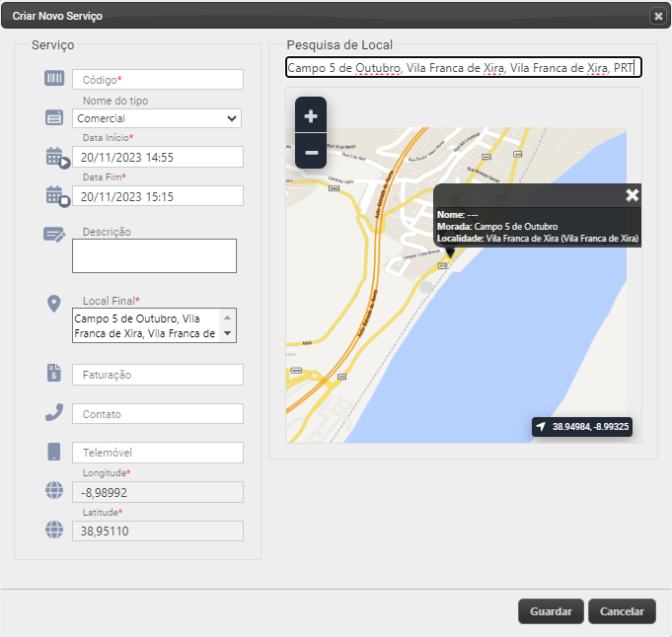This screenshot has height=637, width=672.
Task: Click the location pin icon beside Local Final
Action: click(x=54, y=304)
